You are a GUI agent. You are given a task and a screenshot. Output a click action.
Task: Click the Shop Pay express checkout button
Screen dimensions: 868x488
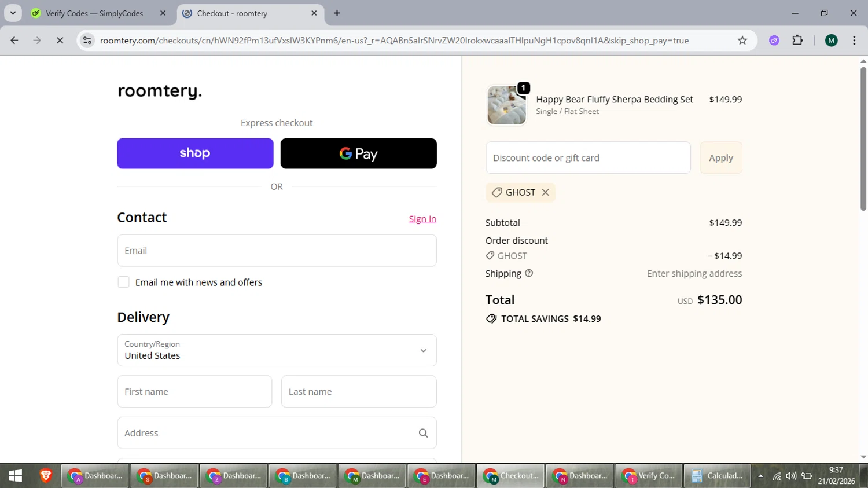coord(195,153)
